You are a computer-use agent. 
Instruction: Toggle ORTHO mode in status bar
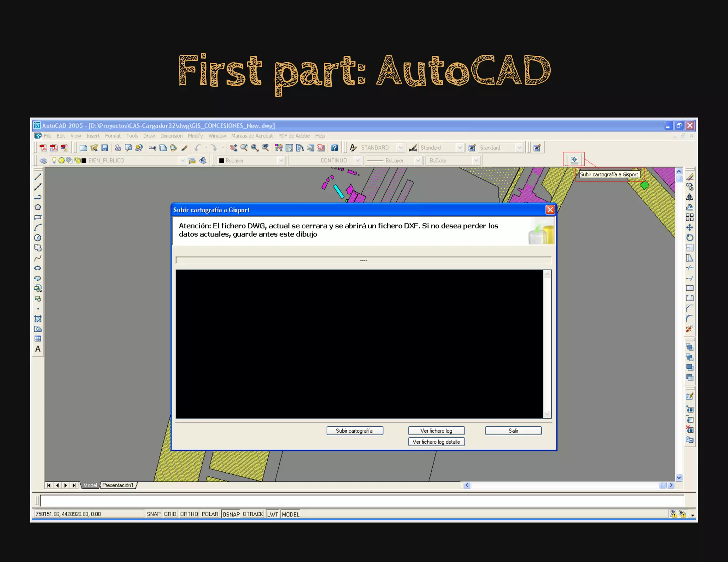click(x=189, y=514)
